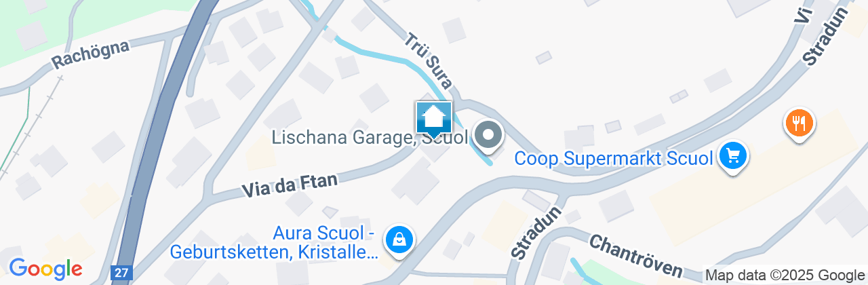The width and height of the screenshot is (868, 285).
Task: Click the Trü Sura street label
Action: pyautogui.click(x=429, y=62)
